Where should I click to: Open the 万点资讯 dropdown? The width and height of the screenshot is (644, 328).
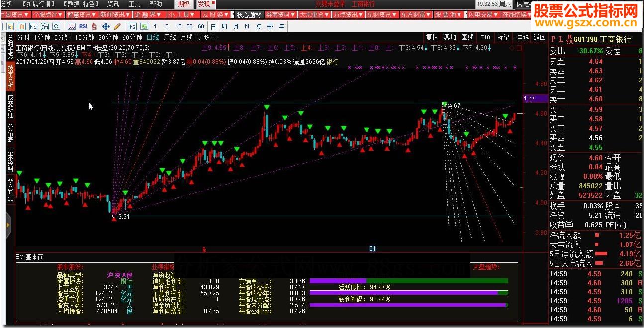point(348,14)
